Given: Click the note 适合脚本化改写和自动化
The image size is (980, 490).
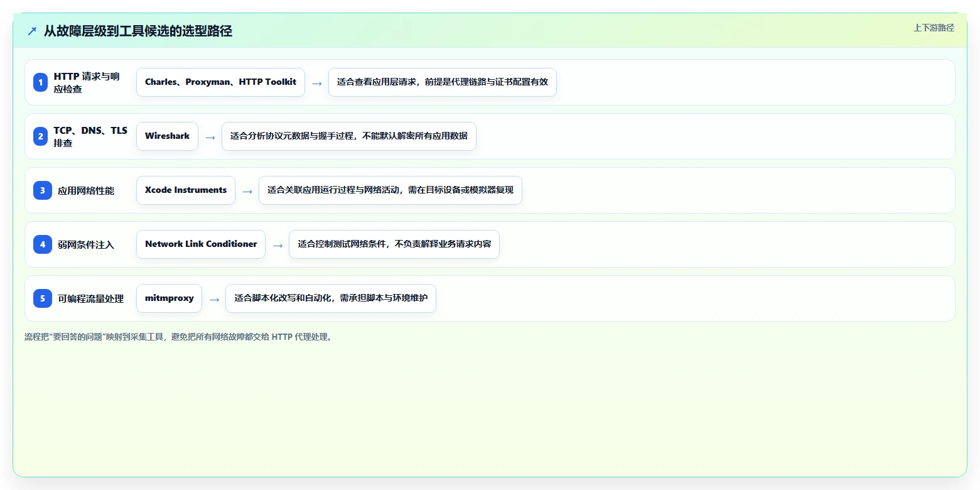Looking at the screenshot, I should 331,298.
